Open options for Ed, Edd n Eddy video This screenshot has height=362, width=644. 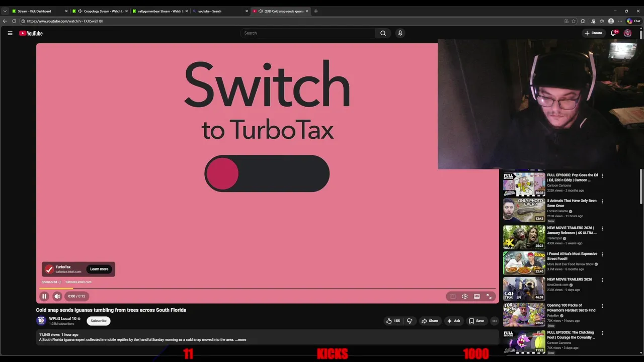pyautogui.click(x=602, y=176)
